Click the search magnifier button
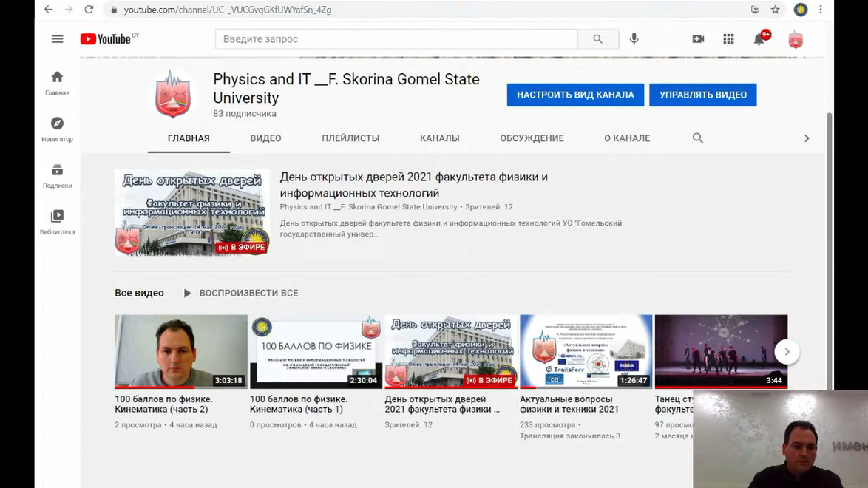 598,38
